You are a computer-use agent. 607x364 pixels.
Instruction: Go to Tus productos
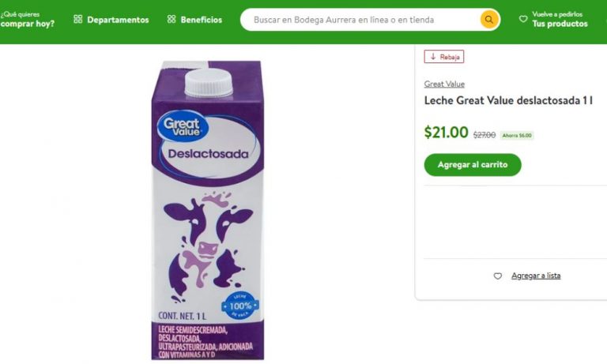[x=560, y=24]
